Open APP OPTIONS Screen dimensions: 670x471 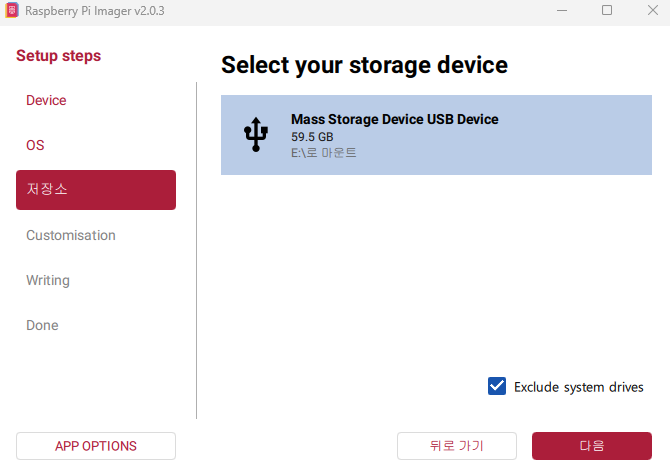click(x=96, y=446)
